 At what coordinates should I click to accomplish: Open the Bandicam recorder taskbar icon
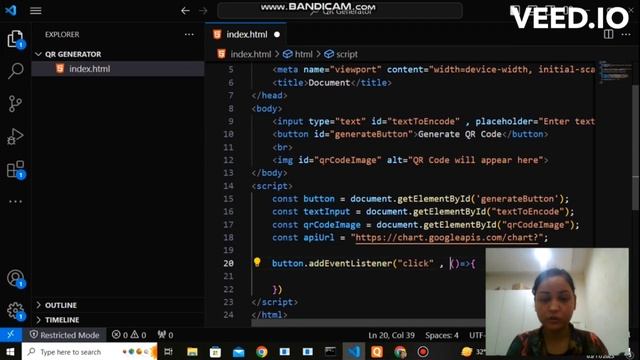click(423, 351)
